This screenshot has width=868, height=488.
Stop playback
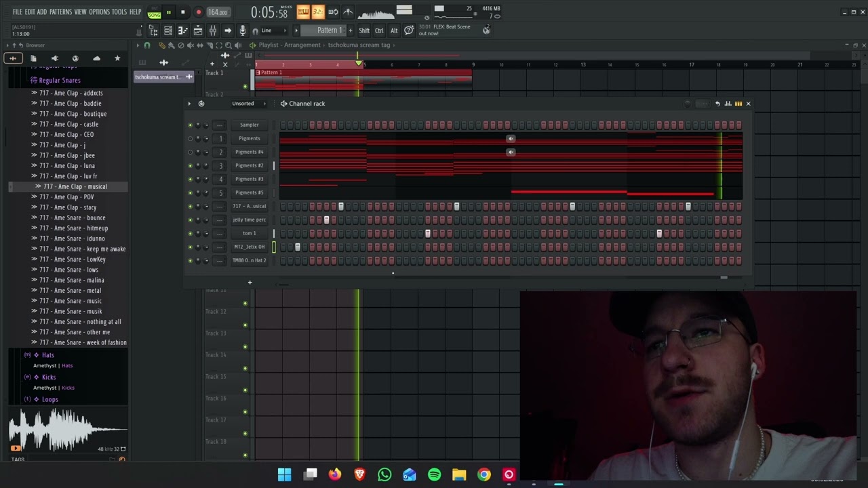click(182, 12)
